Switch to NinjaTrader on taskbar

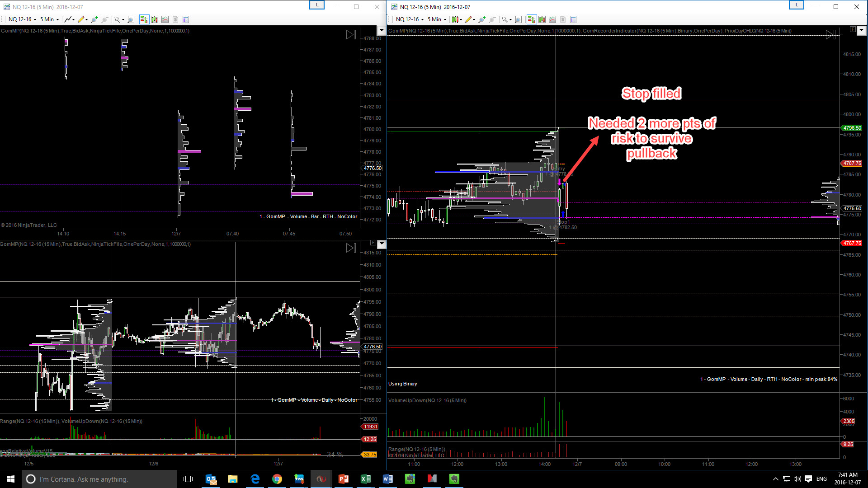click(321, 479)
